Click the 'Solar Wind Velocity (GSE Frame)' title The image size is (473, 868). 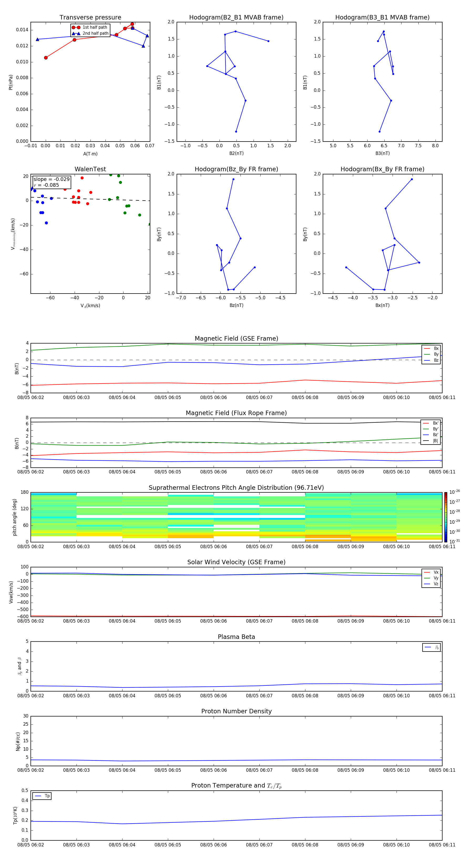click(236, 562)
